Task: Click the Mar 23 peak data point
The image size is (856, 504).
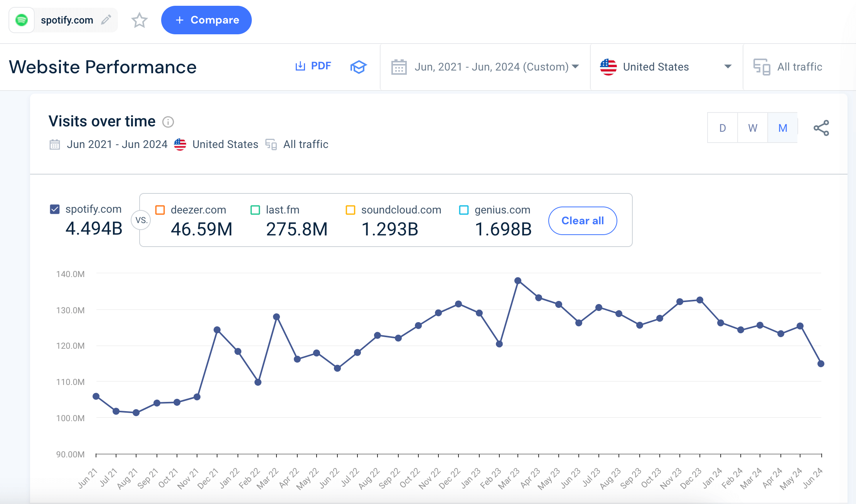Action: pyautogui.click(x=518, y=281)
